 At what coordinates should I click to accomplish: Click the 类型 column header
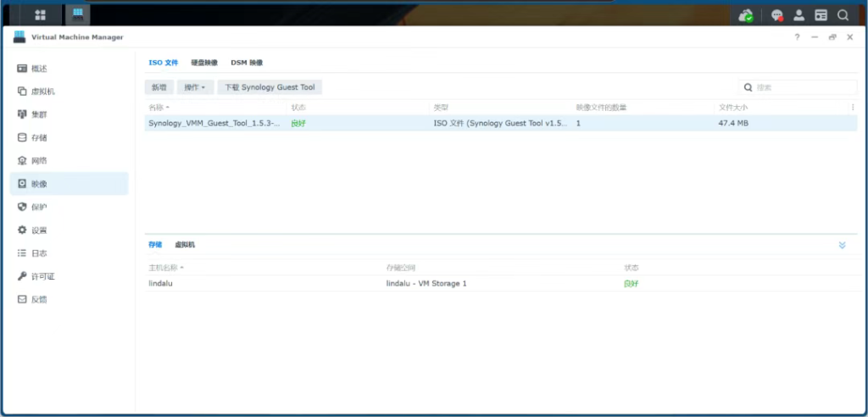[441, 107]
